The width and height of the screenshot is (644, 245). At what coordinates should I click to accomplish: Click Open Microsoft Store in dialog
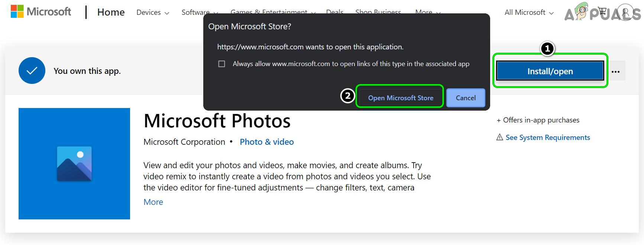[x=400, y=98]
